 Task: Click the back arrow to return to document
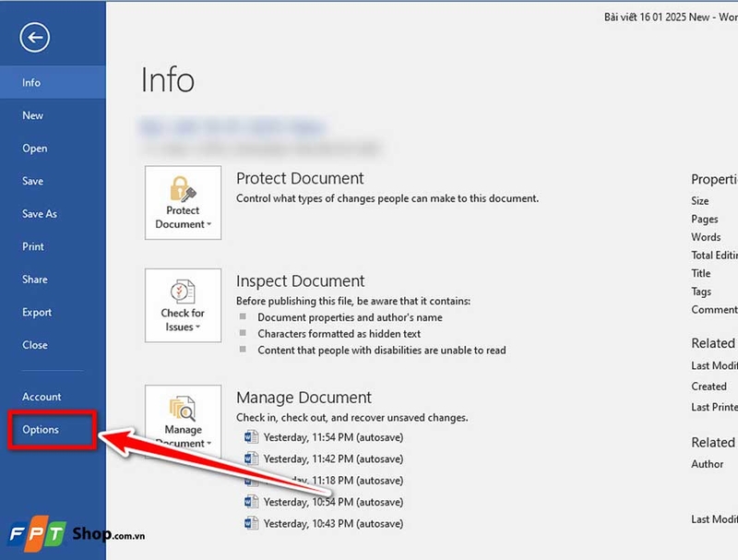[x=34, y=37]
